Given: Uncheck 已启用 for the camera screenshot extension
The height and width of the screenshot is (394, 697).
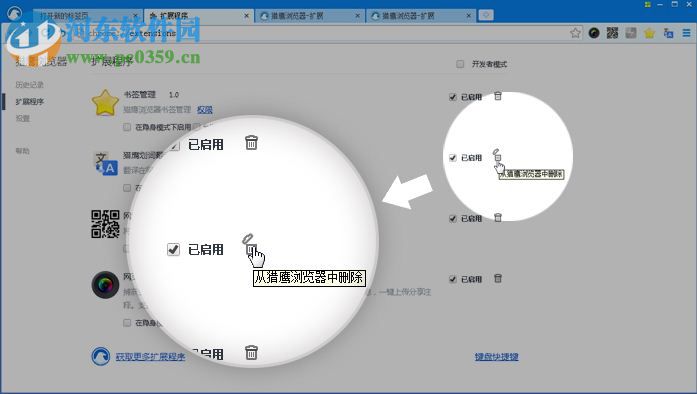Looking at the screenshot, I should pos(453,279).
